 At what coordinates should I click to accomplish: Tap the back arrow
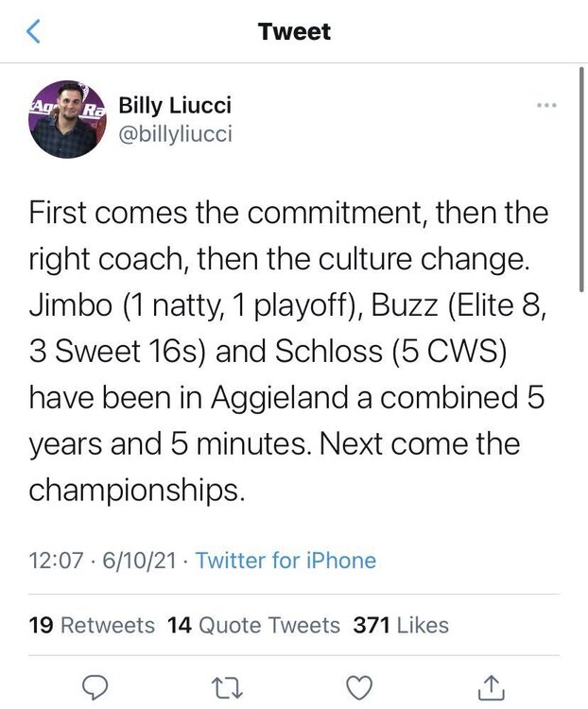pos(33,32)
